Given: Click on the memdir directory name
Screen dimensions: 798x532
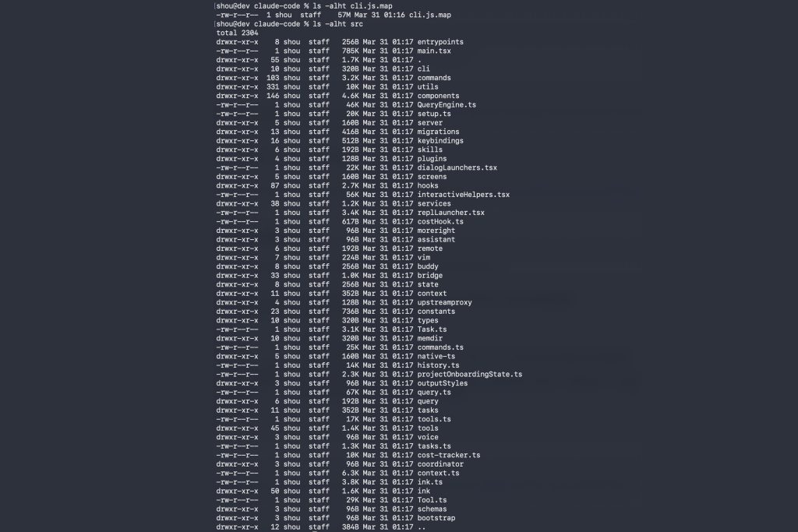Looking at the screenshot, I should 431,338.
